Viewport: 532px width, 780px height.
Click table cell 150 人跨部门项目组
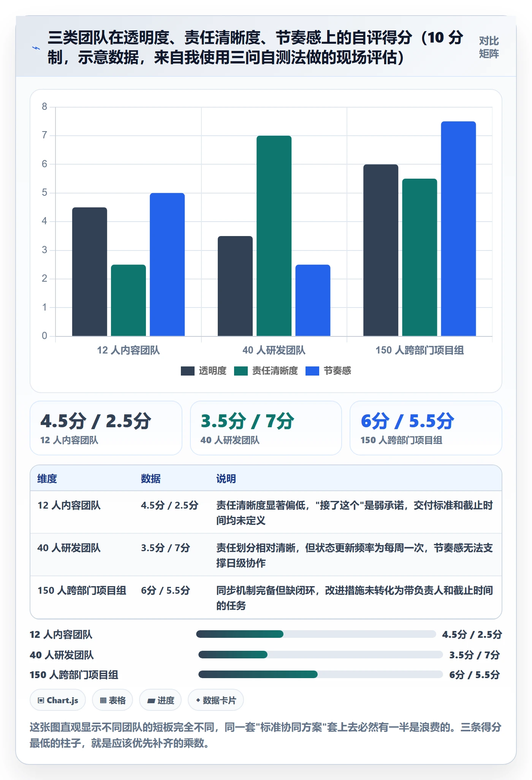82,591
